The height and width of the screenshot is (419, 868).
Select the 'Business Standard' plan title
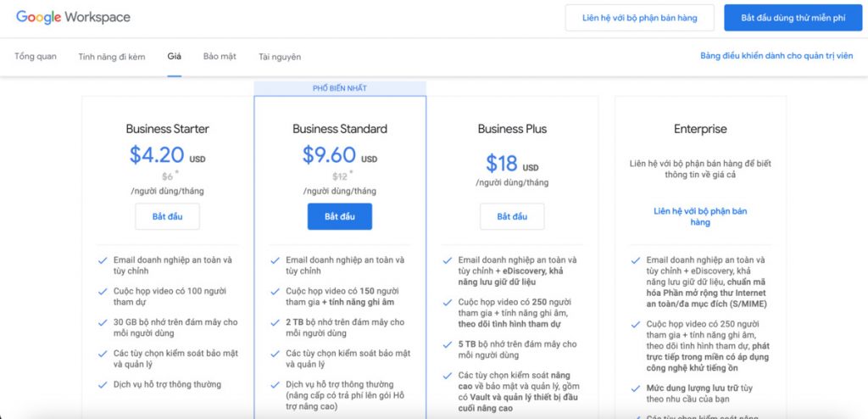pos(340,129)
